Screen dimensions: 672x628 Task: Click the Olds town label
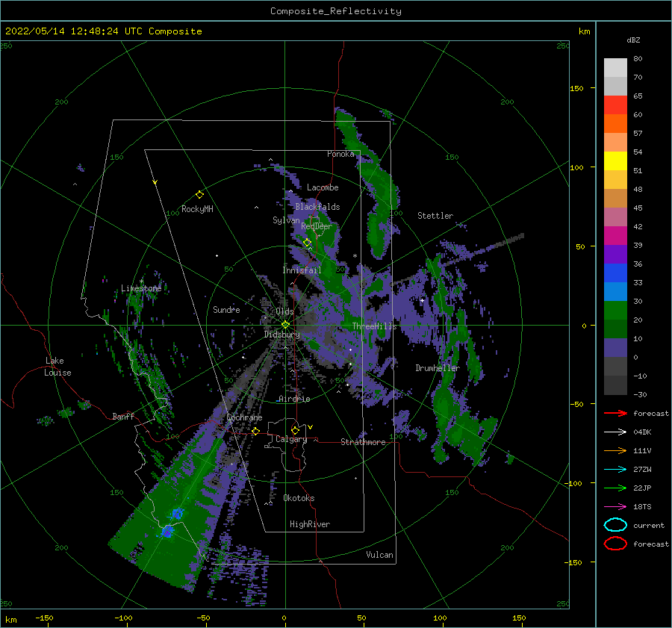pyautogui.click(x=284, y=311)
